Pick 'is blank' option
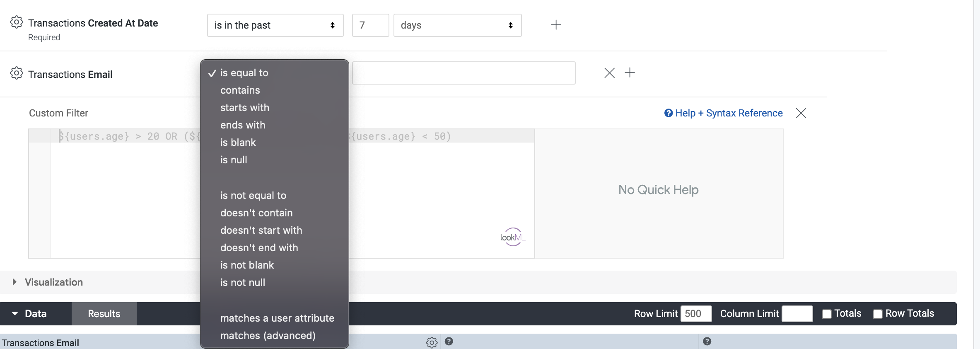The image size is (980, 349). (275, 142)
